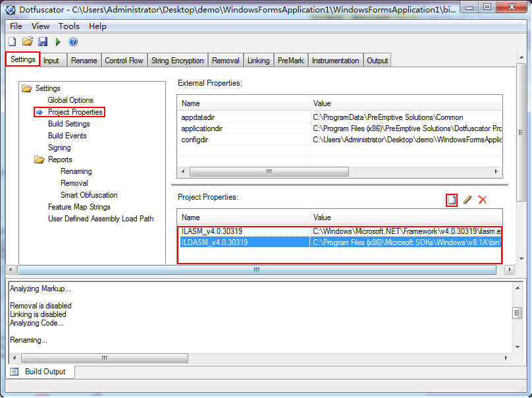Click the Name column header in Project Properties

pos(243,217)
